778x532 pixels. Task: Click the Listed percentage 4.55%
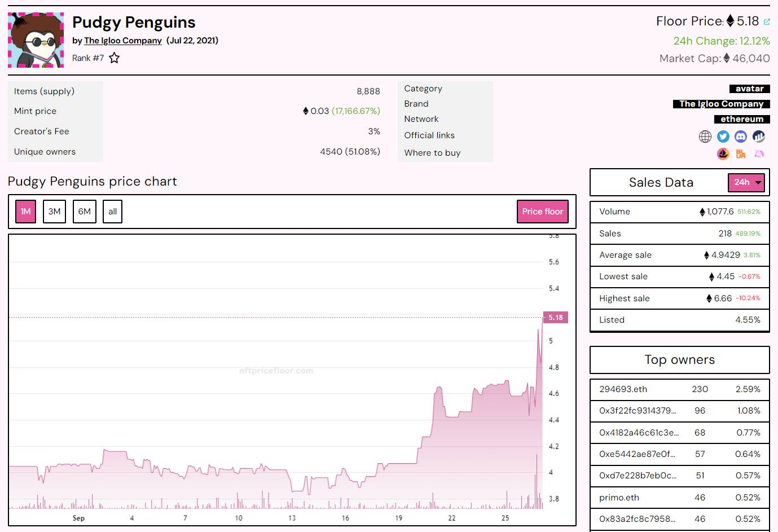coord(748,320)
